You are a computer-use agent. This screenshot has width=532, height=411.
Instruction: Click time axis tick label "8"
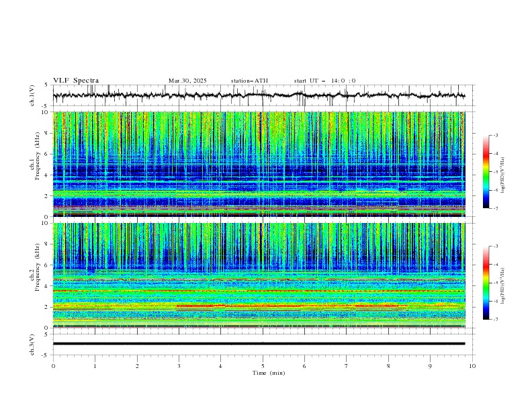(x=388, y=366)
